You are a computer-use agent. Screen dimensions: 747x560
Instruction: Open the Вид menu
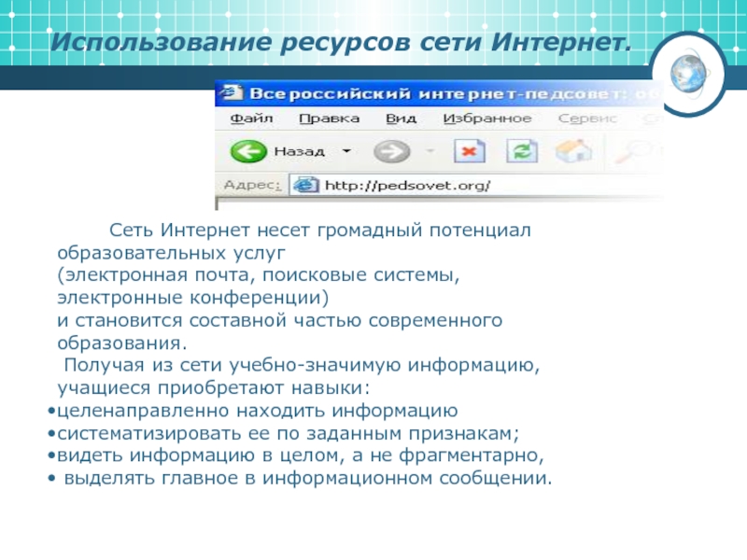pos(401,119)
